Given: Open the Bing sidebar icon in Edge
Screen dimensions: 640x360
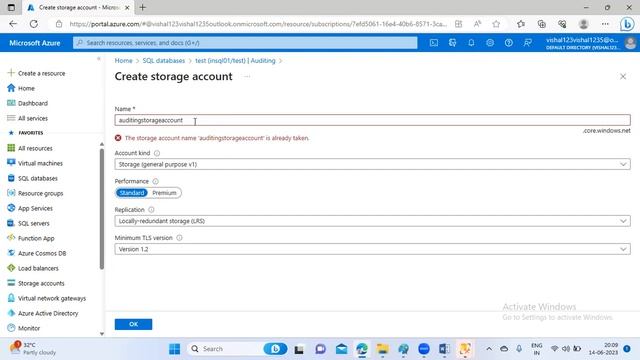Looking at the screenshot, I should (627, 24).
